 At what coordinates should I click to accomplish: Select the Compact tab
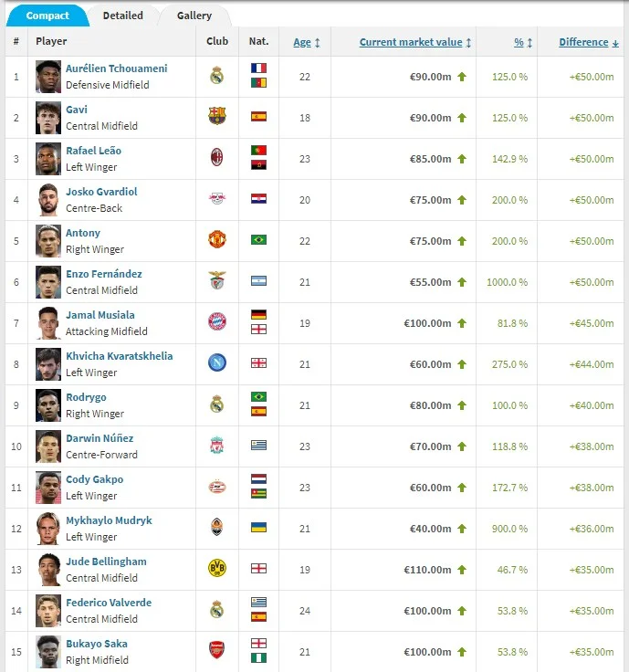[x=47, y=16]
